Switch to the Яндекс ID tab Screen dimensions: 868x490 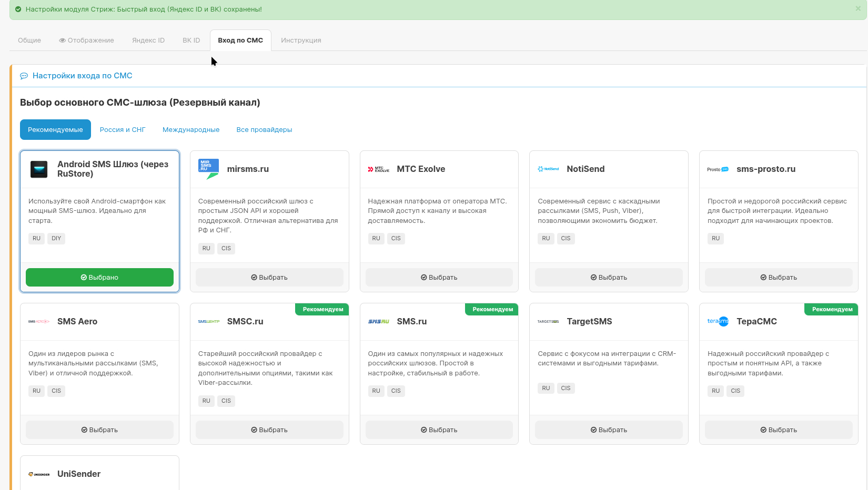coord(148,40)
